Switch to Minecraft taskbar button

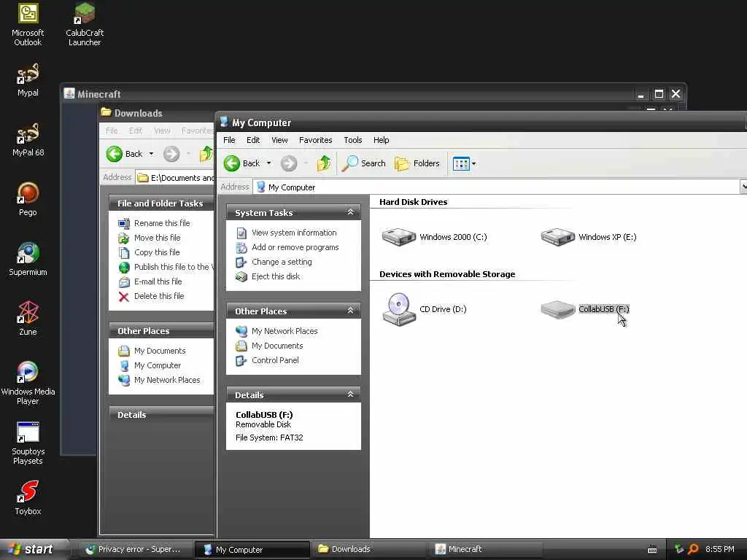tap(486, 549)
